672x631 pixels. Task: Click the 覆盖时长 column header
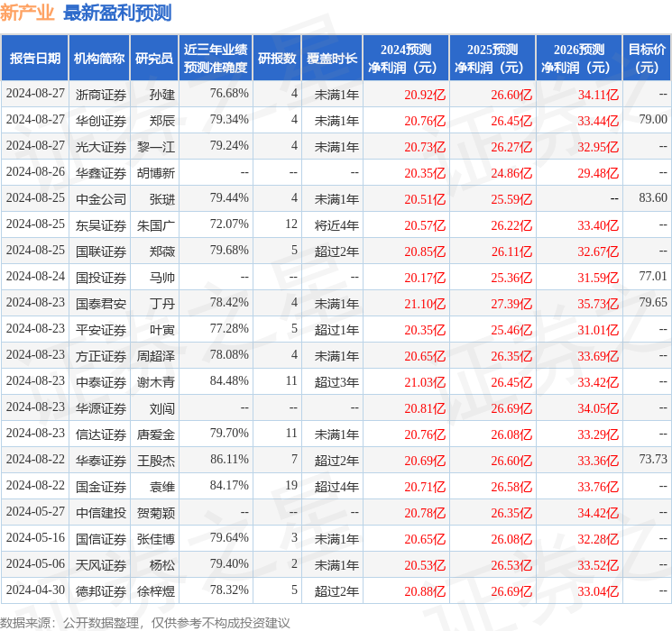point(332,58)
